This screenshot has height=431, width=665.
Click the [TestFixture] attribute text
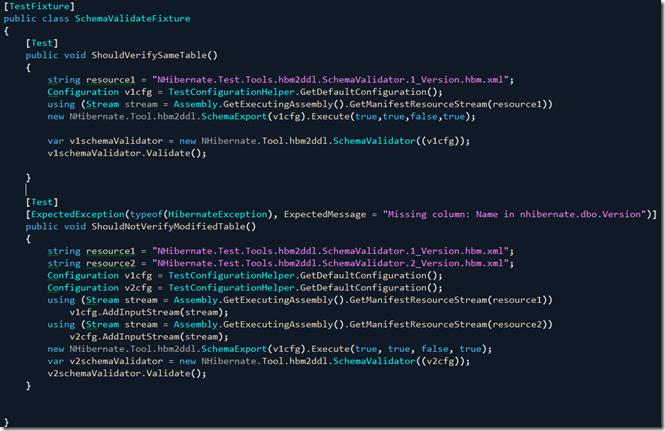pyautogui.click(x=39, y=6)
